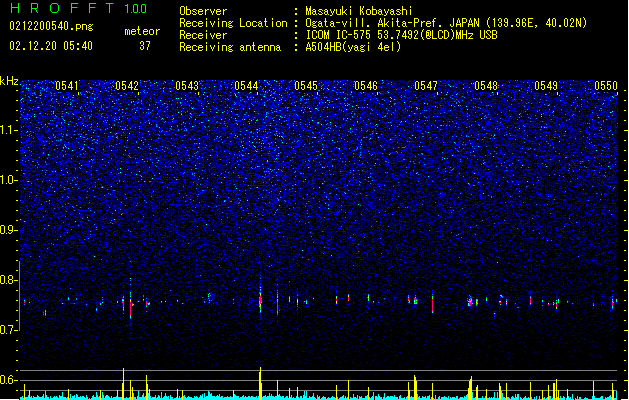Click the tallest yellow peak in bottom power graph
The width and height of the screenshot is (629, 400).
pyautogui.click(x=260, y=383)
